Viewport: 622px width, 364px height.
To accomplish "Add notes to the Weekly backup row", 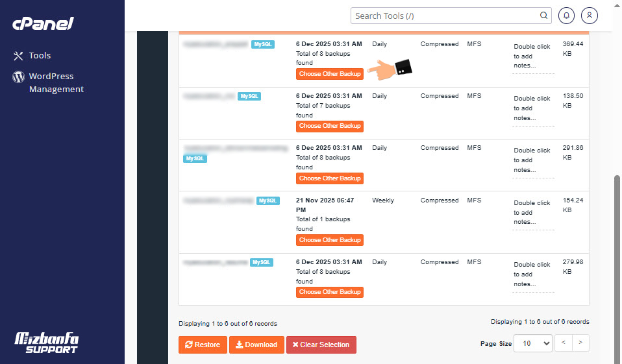I will tap(532, 212).
